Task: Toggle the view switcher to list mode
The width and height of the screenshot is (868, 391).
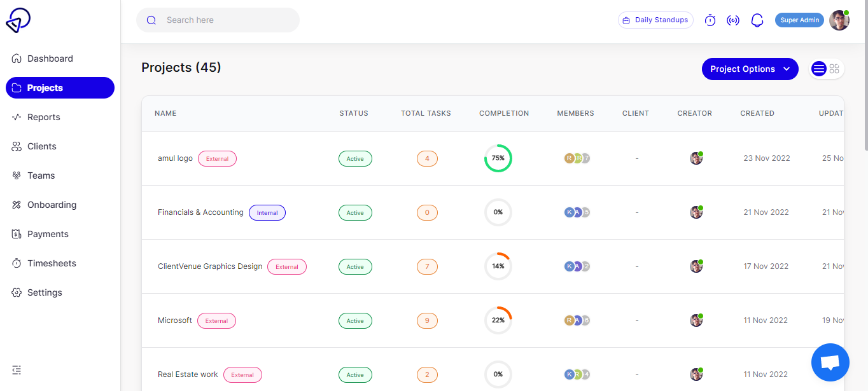Action: [x=819, y=68]
